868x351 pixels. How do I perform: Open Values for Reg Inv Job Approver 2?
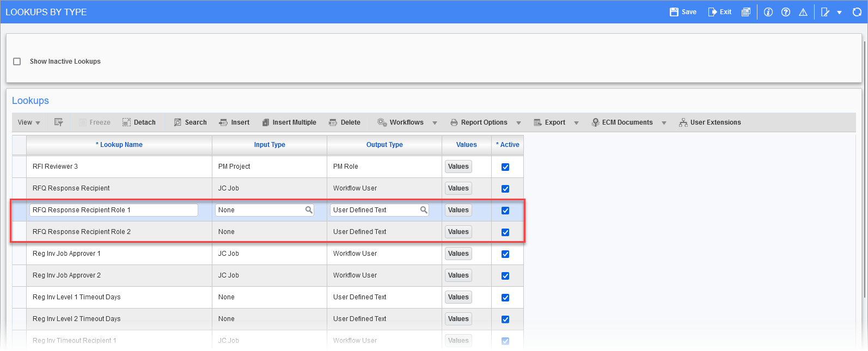(x=459, y=275)
